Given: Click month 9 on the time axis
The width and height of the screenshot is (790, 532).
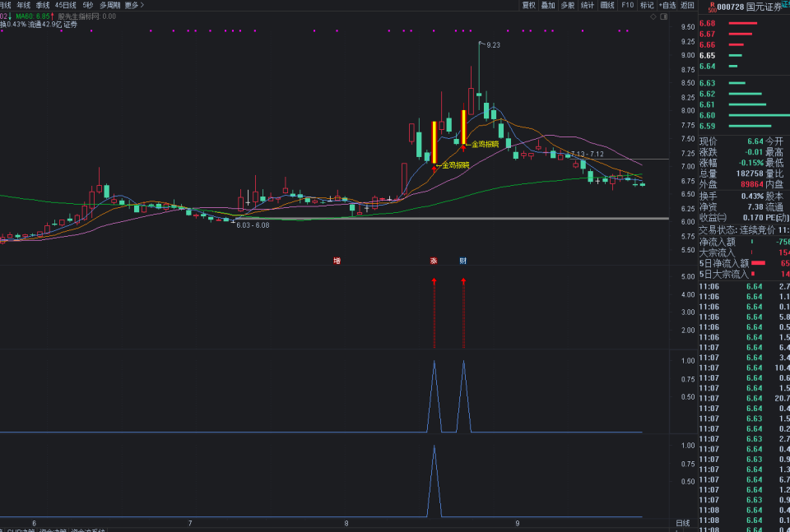Looking at the screenshot, I should pyautogui.click(x=517, y=524).
